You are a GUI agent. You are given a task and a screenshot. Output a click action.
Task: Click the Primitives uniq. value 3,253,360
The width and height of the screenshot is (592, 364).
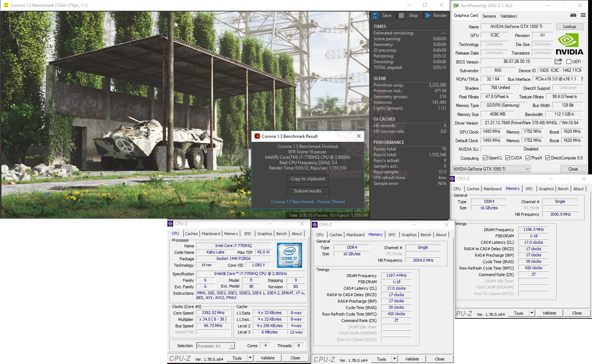click(x=437, y=85)
